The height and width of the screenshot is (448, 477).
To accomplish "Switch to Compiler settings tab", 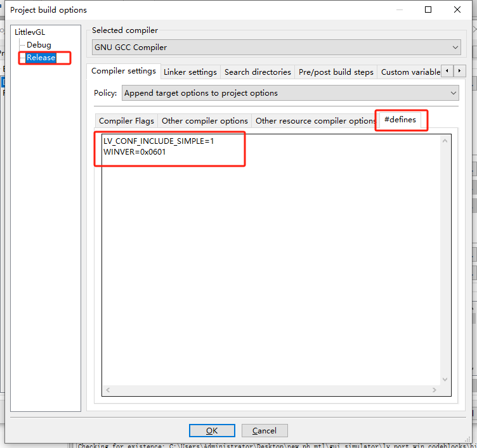I will tap(124, 71).
